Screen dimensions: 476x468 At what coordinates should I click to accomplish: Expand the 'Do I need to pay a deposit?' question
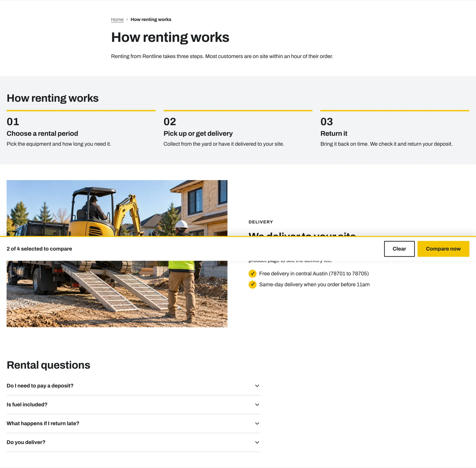pos(133,386)
